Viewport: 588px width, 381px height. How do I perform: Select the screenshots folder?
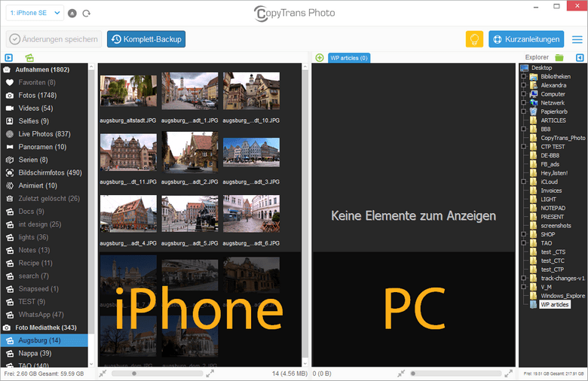coord(556,226)
